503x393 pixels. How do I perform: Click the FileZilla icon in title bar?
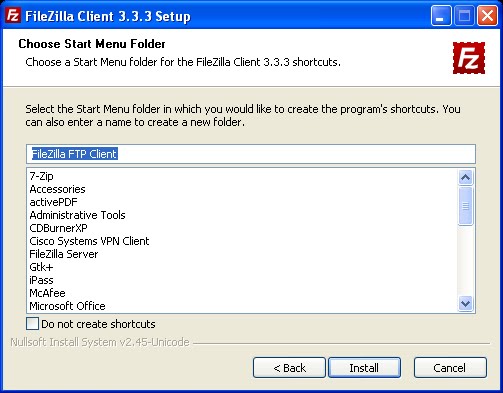(13, 16)
